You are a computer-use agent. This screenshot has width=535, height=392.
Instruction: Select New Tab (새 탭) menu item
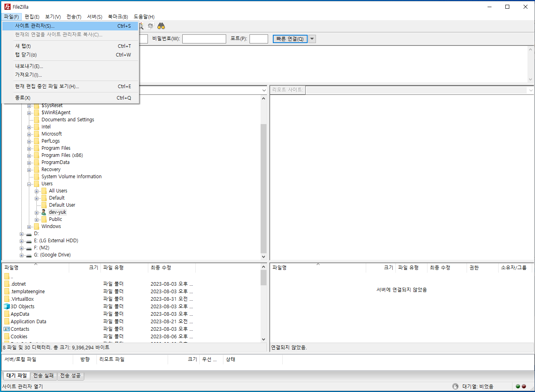pyautogui.click(x=70, y=46)
